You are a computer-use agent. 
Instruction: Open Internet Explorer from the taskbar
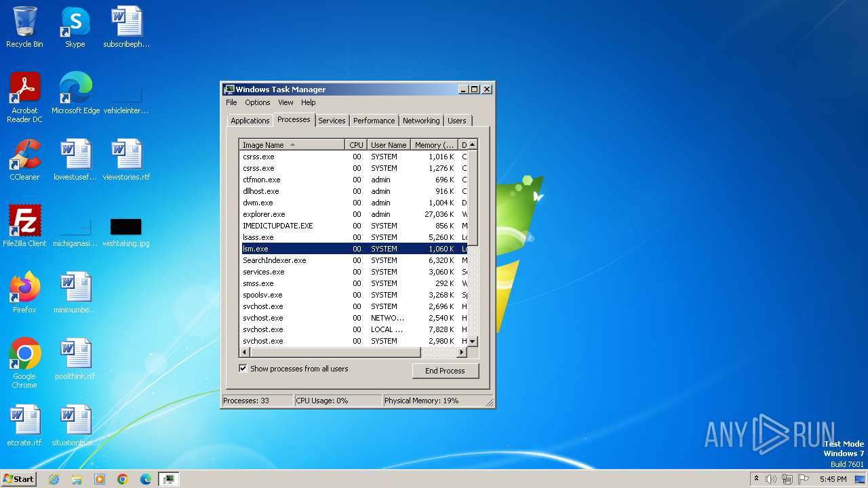tap(54, 479)
